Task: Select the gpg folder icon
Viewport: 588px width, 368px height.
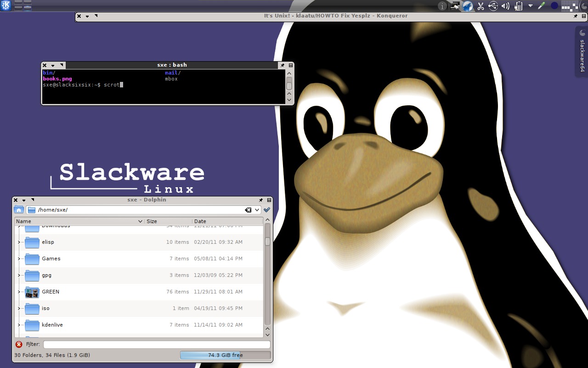Action: click(32, 275)
